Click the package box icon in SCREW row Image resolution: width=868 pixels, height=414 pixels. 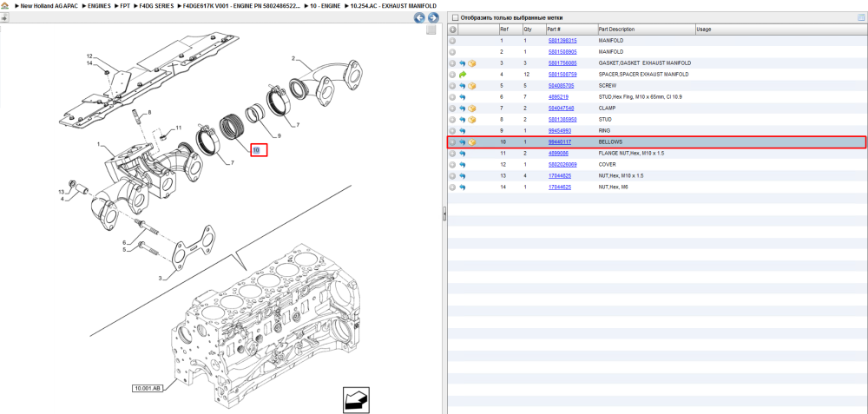coord(472,86)
